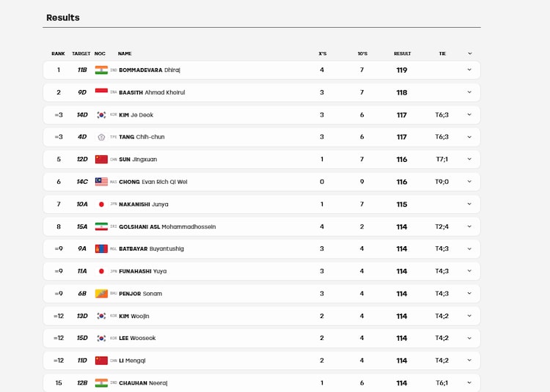Select the LI Mengqi result row
The image size is (550, 392).
[x=262, y=360]
